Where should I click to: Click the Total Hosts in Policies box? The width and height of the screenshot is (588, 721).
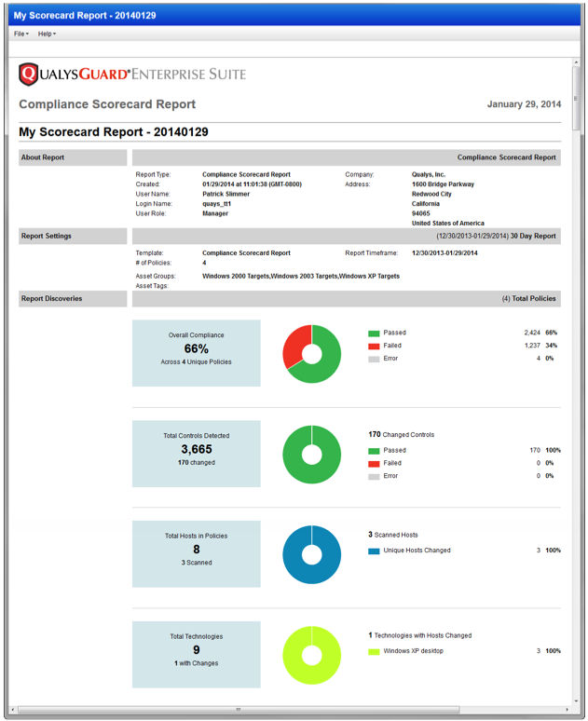point(197,554)
